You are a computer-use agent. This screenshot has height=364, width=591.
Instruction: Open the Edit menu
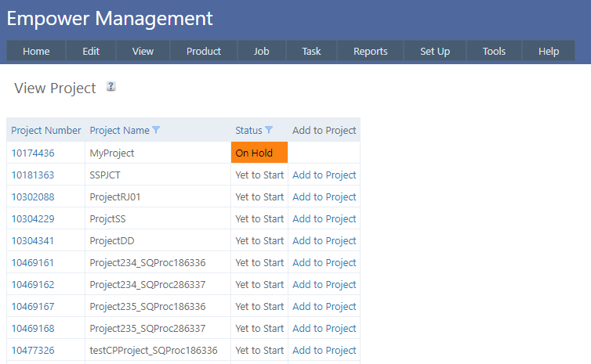click(x=91, y=52)
